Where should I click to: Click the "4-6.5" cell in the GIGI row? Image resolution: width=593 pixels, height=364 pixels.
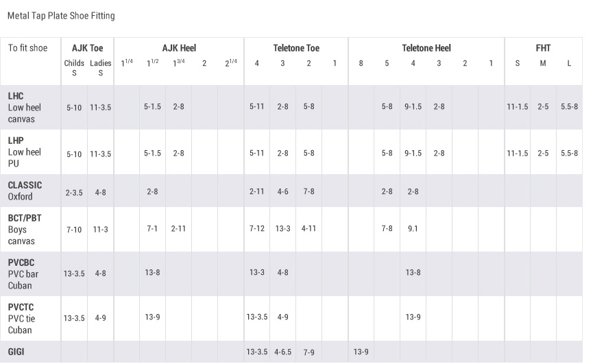[x=283, y=352]
